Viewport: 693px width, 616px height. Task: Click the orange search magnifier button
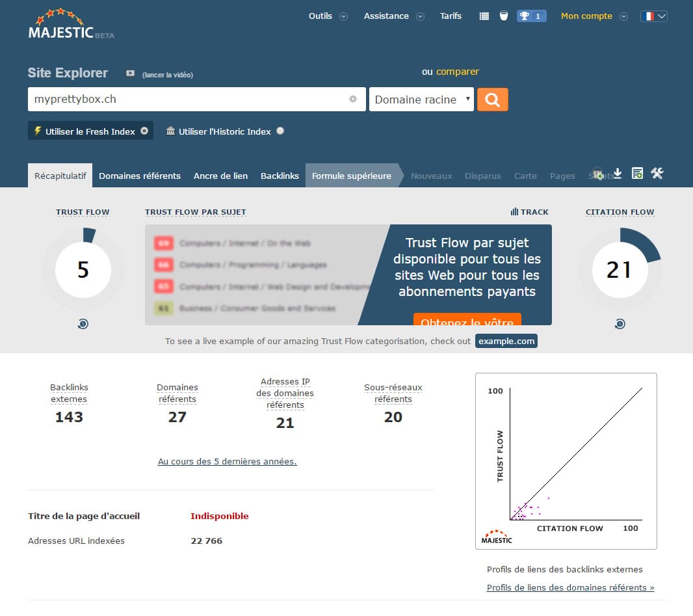click(492, 100)
